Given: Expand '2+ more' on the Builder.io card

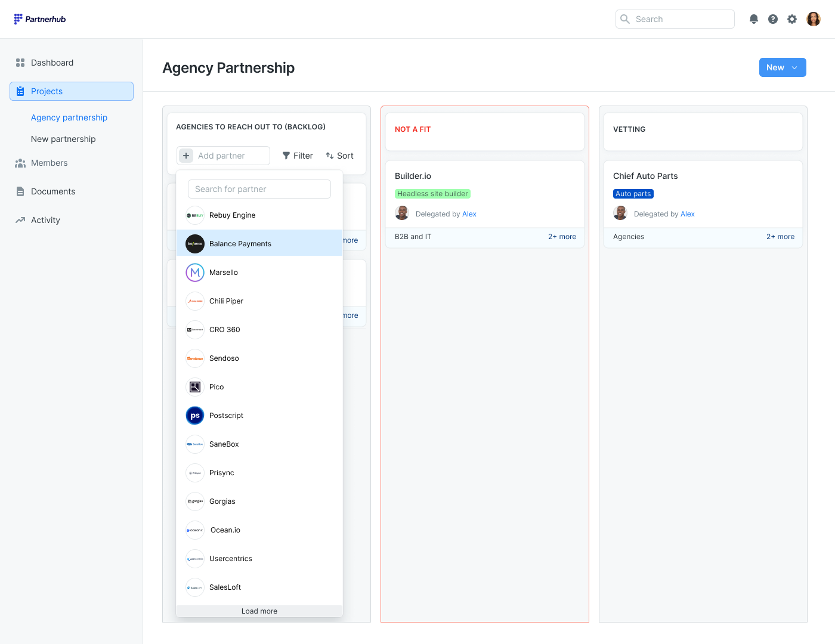Looking at the screenshot, I should (562, 237).
